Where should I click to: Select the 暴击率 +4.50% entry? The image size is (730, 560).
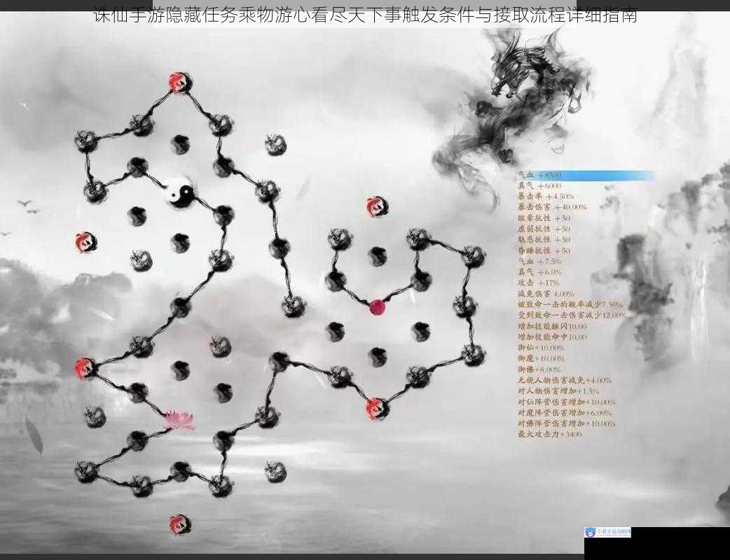[546, 196]
